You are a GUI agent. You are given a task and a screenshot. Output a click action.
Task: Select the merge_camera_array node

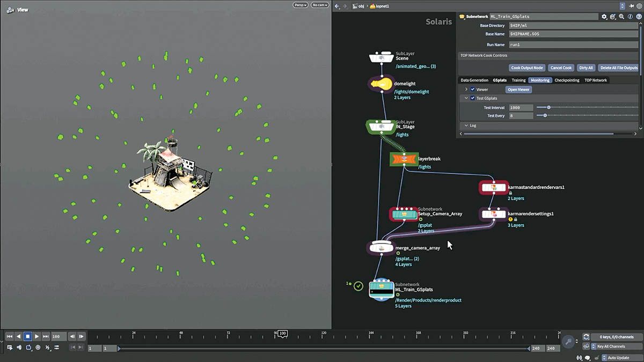(380, 248)
